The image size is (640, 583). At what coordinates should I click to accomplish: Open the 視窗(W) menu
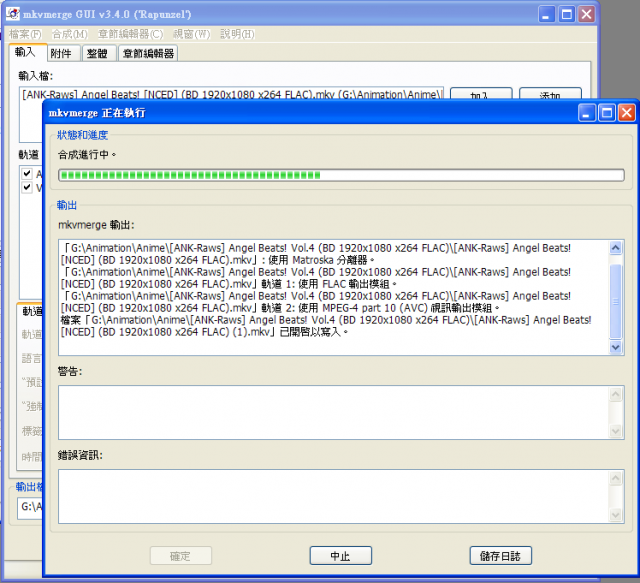pos(191,34)
